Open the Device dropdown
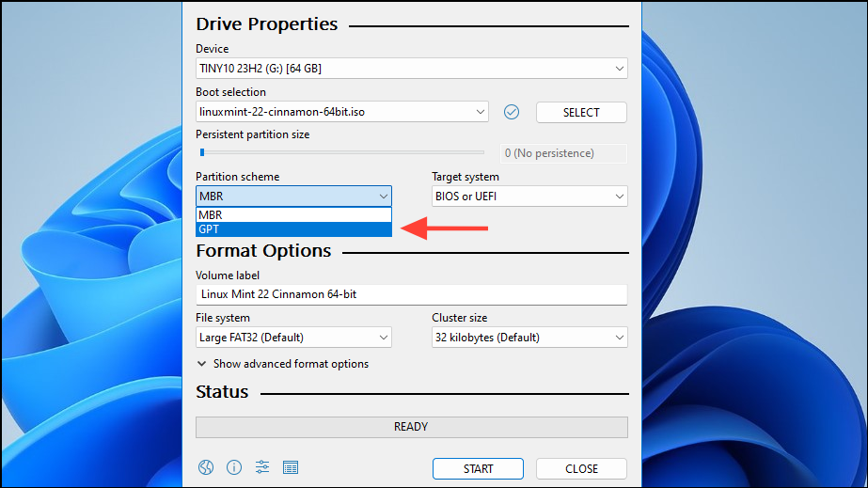The image size is (868, 488). tap(411, 69)
